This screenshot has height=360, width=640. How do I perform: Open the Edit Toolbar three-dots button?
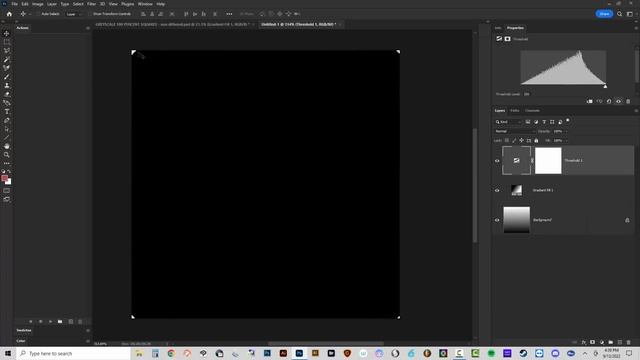point(7,163)
